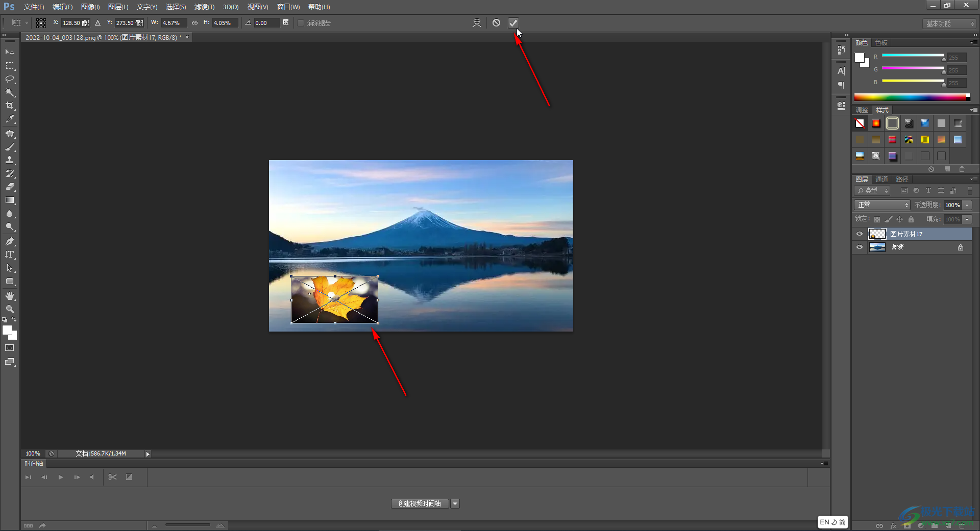The height and width of the screenshot is (531, 980).
Task: Expand the status bar info arrow
Action: [148, 454]
